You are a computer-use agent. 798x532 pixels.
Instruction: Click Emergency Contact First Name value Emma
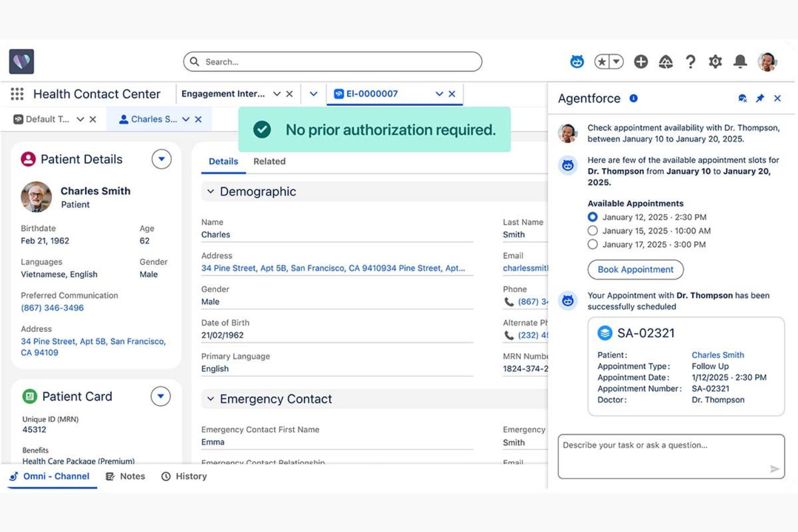(x=213, y=442)
